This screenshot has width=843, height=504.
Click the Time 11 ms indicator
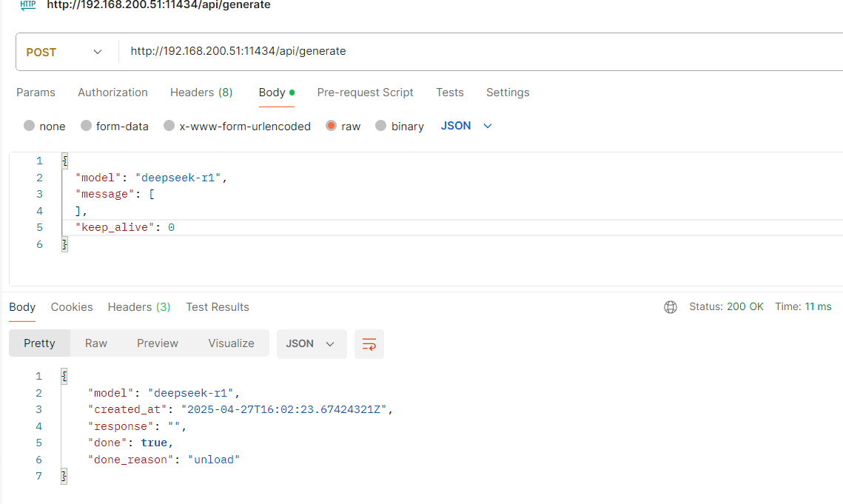pos(803,306)
